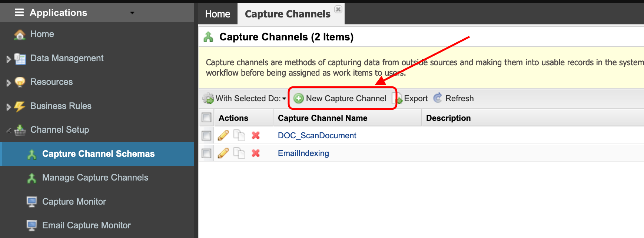The height and width of the screenshot is (238, 644).
Task: Open Manage Capture Channels in sidebar
Action: click(x=95, y=178)
